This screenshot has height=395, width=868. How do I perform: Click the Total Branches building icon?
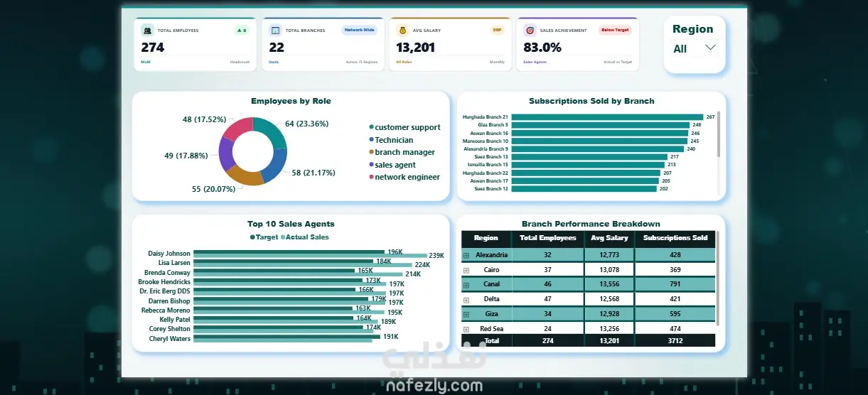click(275, 31)
